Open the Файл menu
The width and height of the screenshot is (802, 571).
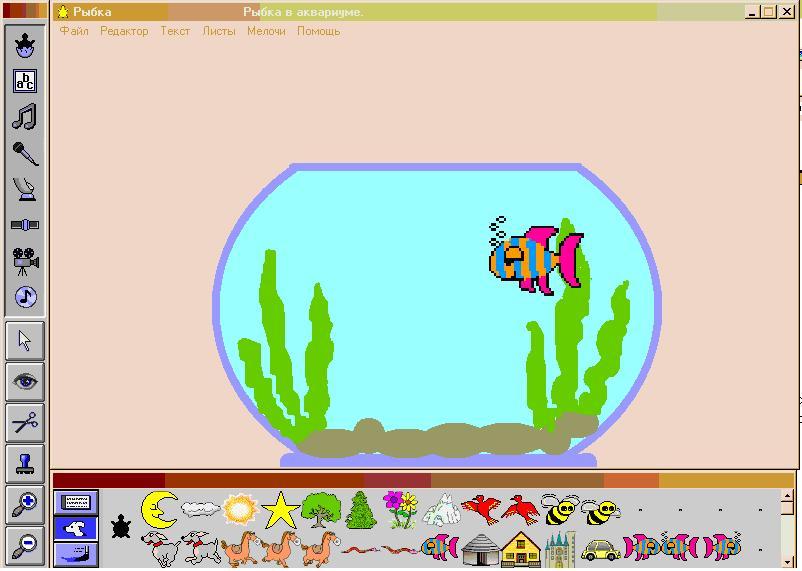point(74,31)
